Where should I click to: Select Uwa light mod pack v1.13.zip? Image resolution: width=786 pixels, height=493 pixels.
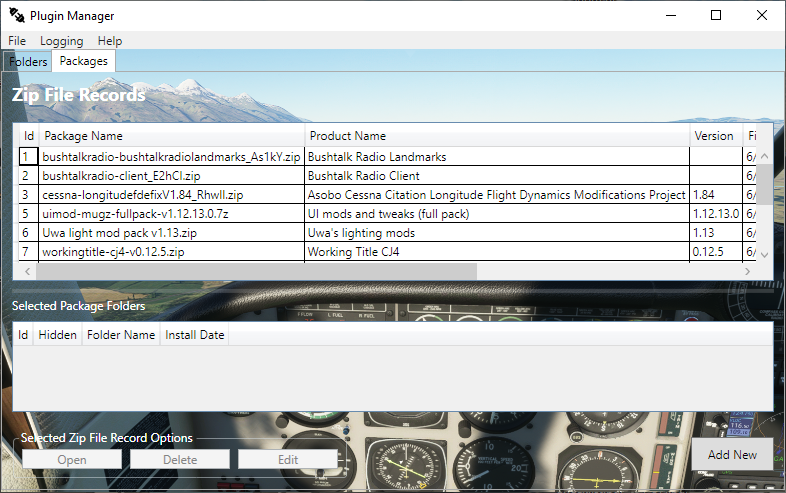pos(171,233)
